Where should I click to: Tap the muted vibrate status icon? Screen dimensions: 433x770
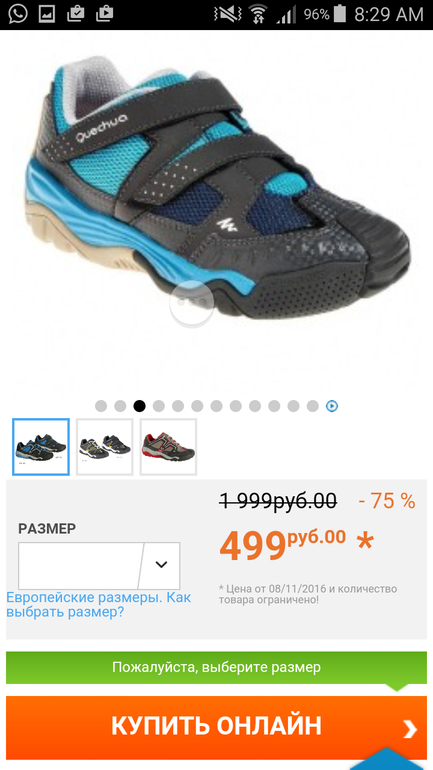point(228,14)
